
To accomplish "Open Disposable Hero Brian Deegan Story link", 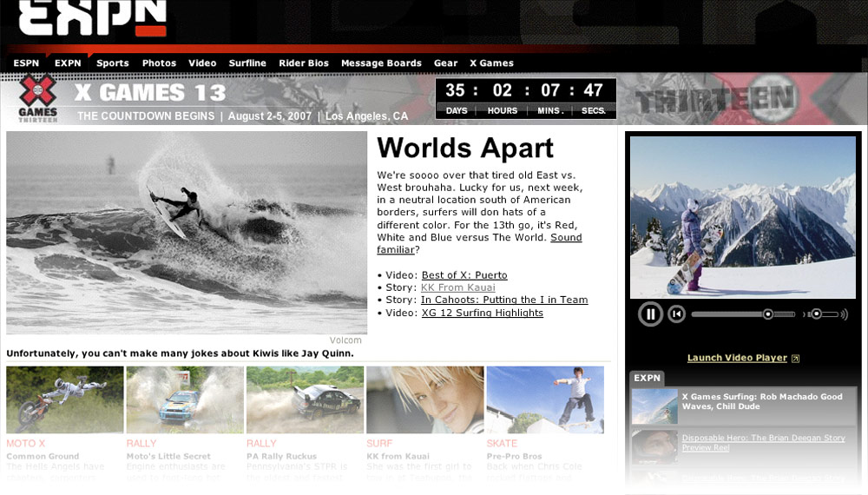I will click(763, 442).
